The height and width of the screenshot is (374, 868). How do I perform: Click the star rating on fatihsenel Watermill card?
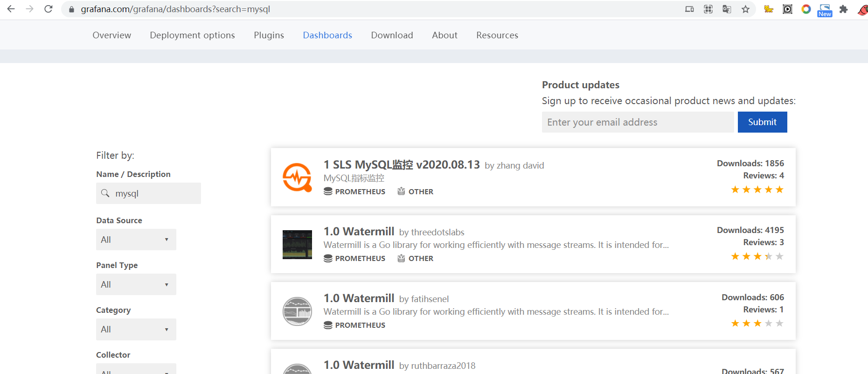click(x=757, y=323)
